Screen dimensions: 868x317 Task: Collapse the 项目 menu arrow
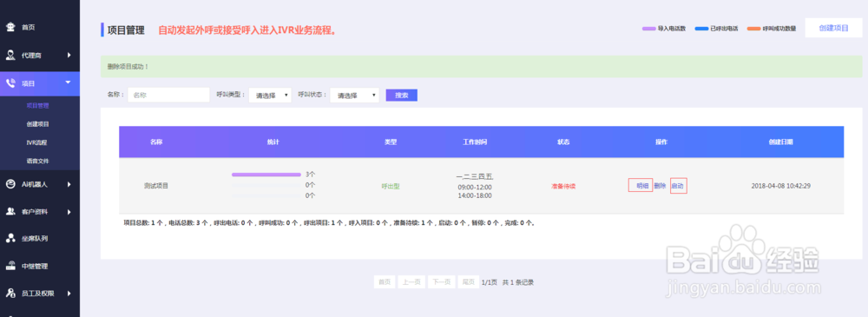68,83
